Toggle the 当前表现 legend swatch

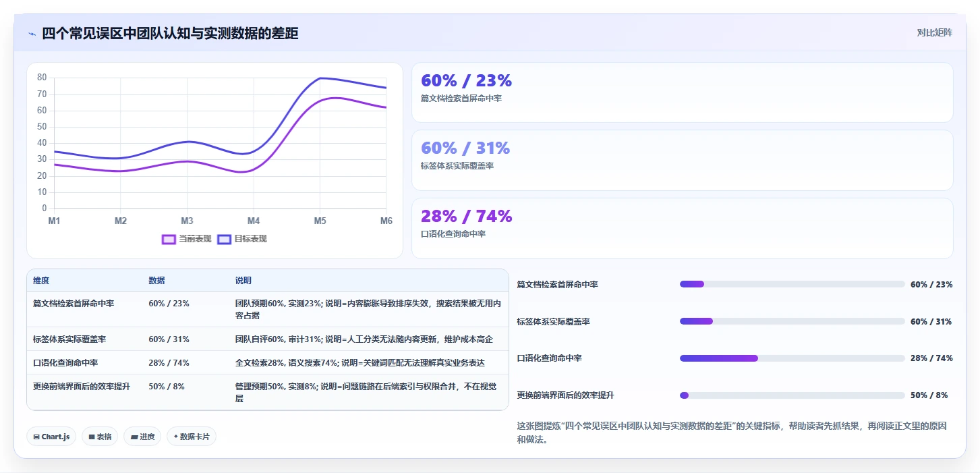tap(169, 239)
